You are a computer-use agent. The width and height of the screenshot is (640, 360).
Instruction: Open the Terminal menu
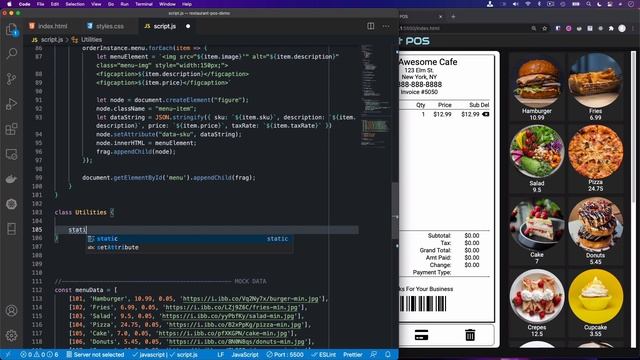(x=144, y=4)
